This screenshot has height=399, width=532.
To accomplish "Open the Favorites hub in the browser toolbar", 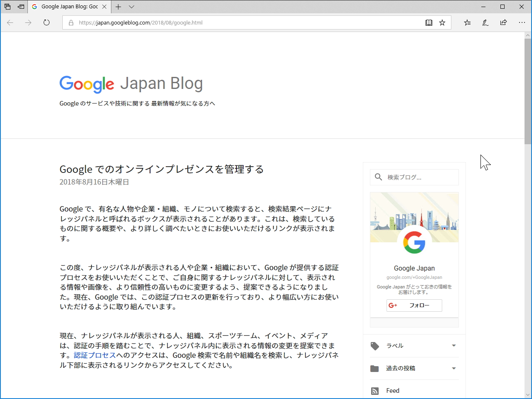I will click(x=467, y=23).
